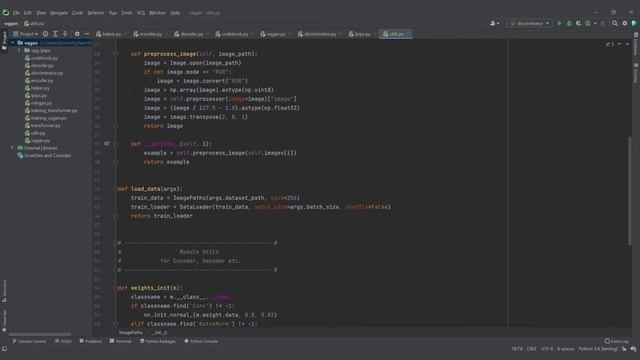Fold the preprocess_image method
Image resolution: width=640 pixels, height=360 pixels.
click(x=116, y=54)
